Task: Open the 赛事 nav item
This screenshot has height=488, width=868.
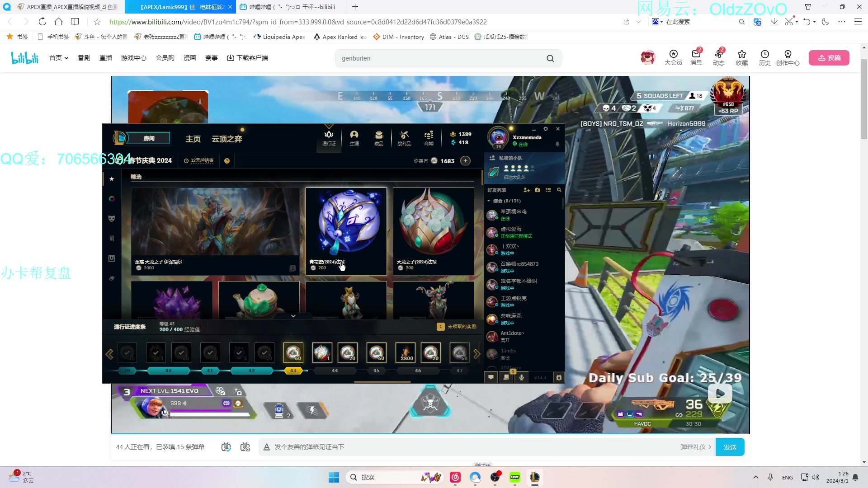Action: (212, 58)
